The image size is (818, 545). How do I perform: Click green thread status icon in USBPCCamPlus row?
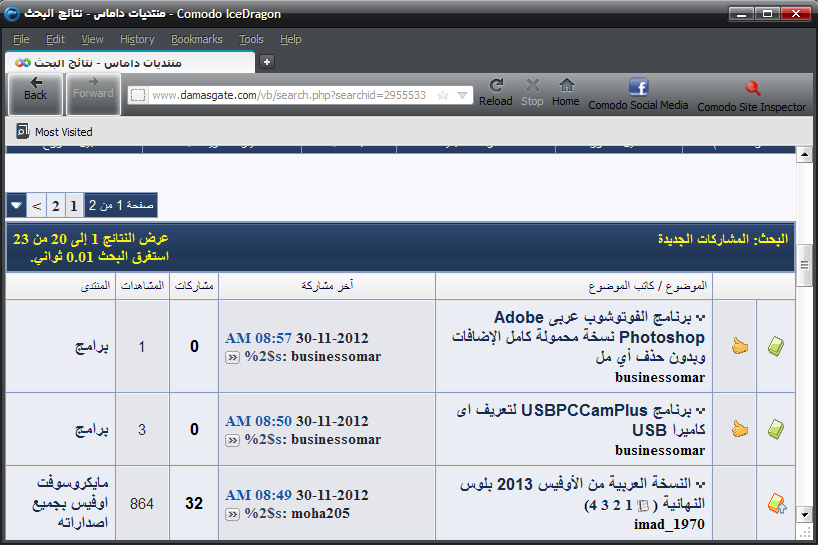click(776, 429)
